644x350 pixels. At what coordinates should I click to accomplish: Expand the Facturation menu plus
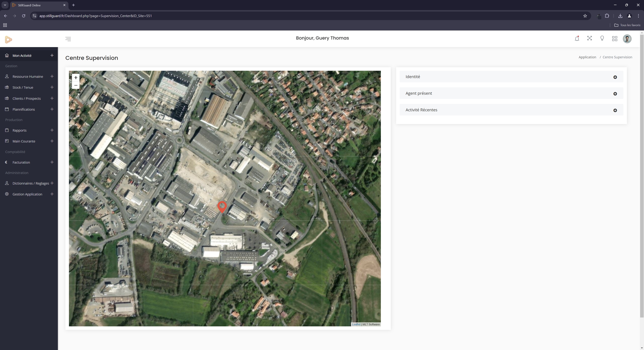click(52, 162)
